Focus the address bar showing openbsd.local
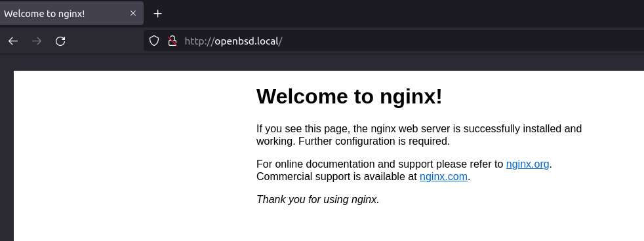Image resolution: width=644 pixels, height=241 pixels. click(x=393, y=41)
